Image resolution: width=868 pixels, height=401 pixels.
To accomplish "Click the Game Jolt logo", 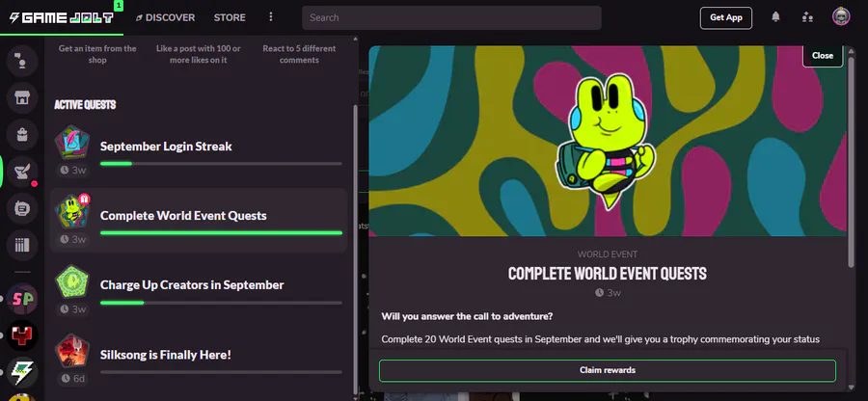I will tap(62, 17).
